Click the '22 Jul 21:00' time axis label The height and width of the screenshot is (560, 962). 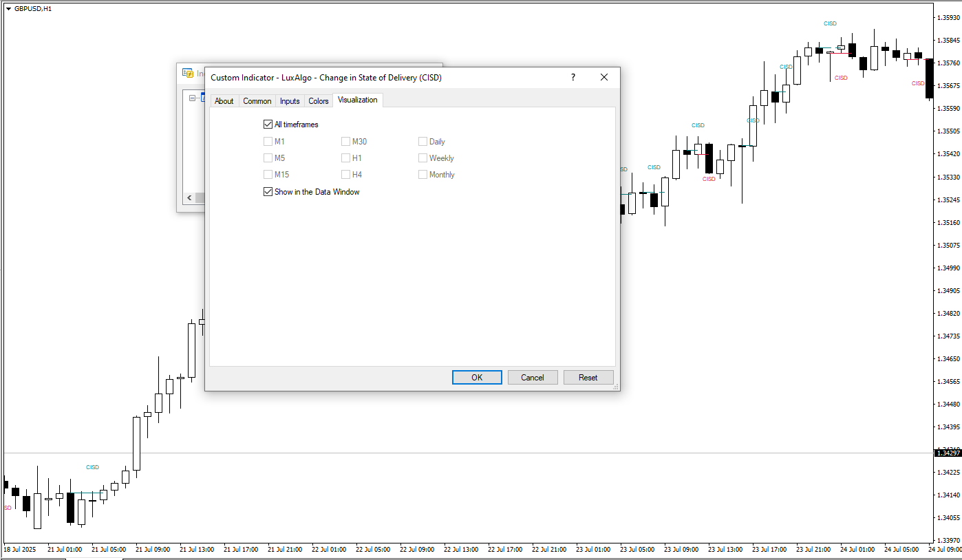549,550
